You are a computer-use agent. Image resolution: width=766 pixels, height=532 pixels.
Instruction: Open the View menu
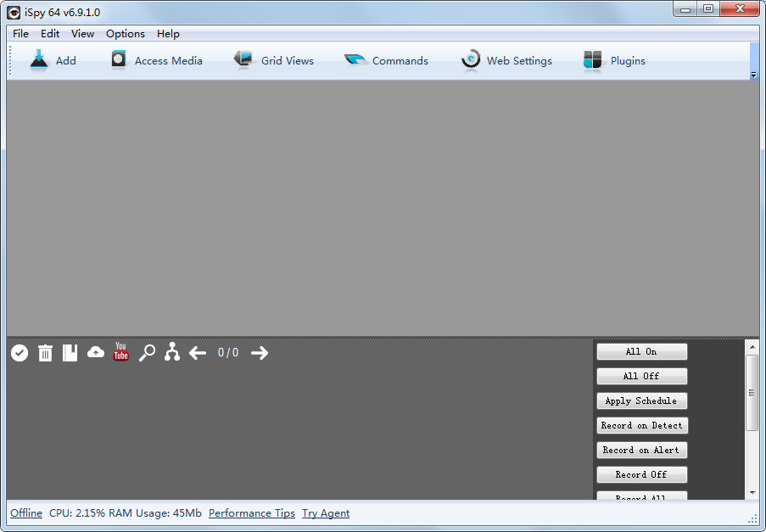pyautogui.click(x=82, y=34)
